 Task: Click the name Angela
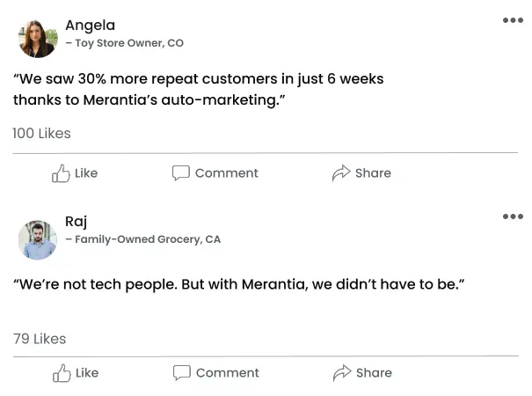(x=91, y=26)
